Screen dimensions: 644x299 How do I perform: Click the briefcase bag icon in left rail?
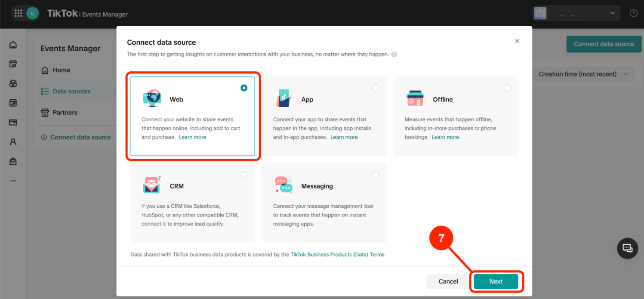pyautogui.click(x=13, y=161)
